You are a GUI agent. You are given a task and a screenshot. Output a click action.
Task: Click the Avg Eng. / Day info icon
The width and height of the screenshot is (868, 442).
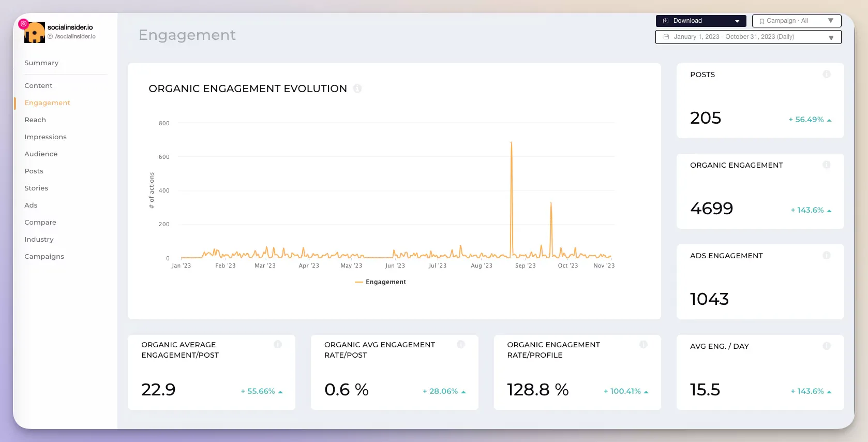tap(827, 346)
